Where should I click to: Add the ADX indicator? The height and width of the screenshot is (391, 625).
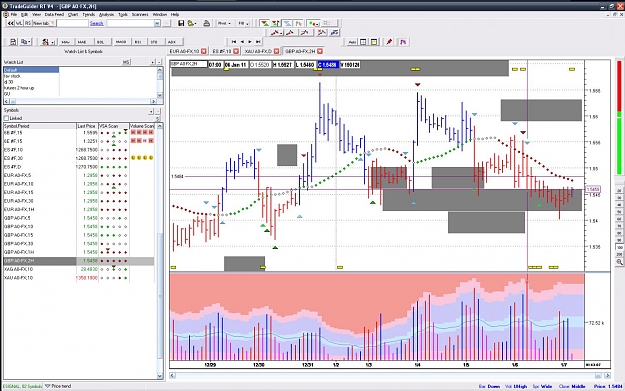pos(172,42)
